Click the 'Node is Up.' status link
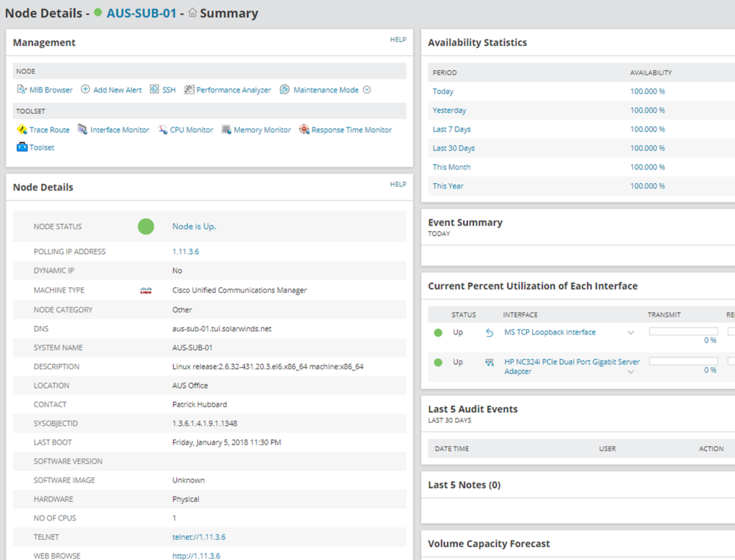This screenshot has height=560, width=735. (x=194, y=226)
